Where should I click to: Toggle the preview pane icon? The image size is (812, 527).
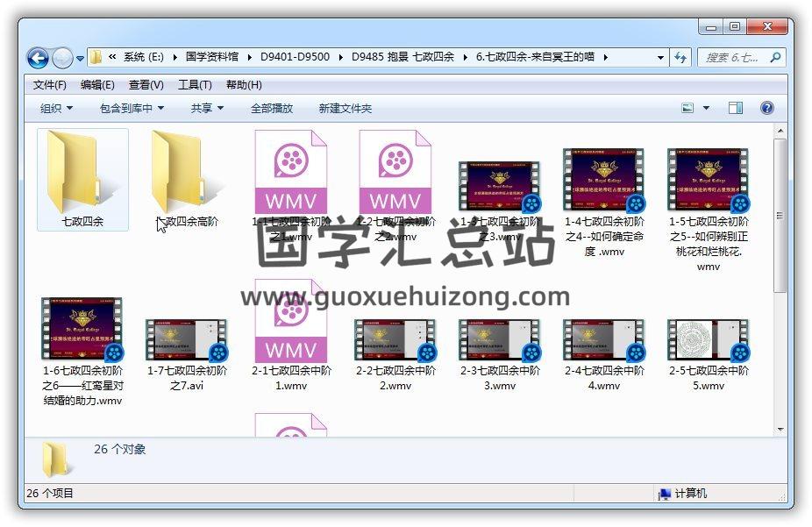click(x=736, y=108)
